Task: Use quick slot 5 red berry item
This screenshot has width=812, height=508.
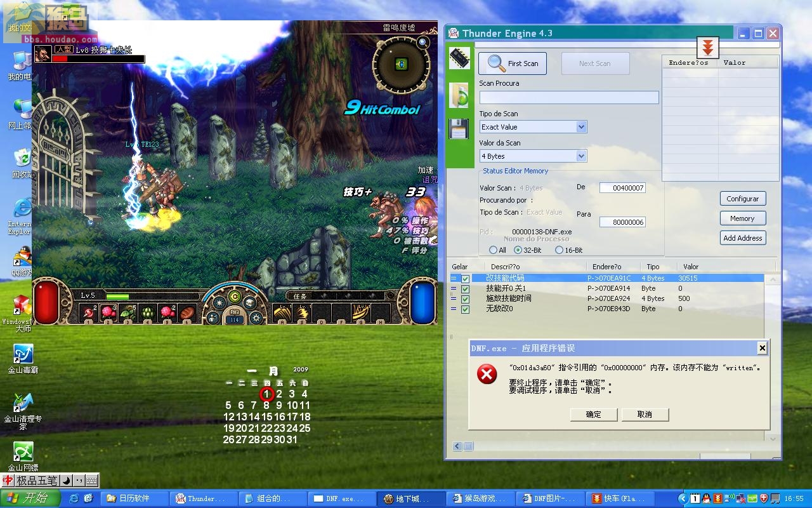Action: (x=167, y=313)
